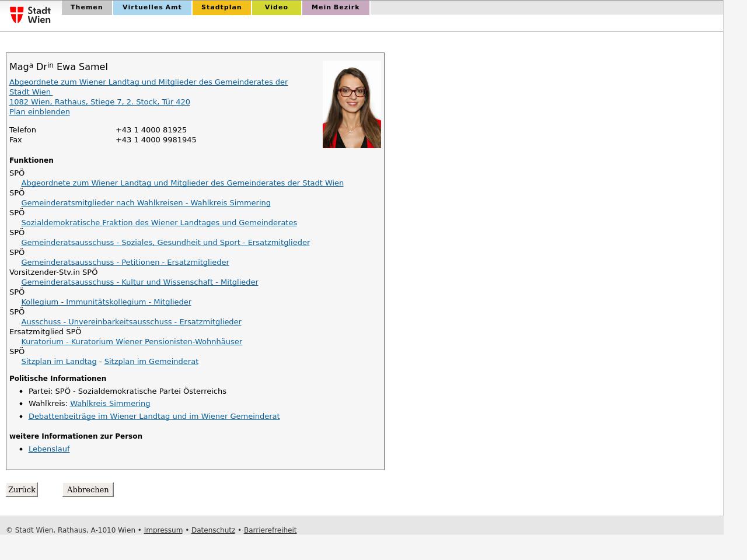Click the copyright text Stadt Wien, Rathaus

(71, 530)
